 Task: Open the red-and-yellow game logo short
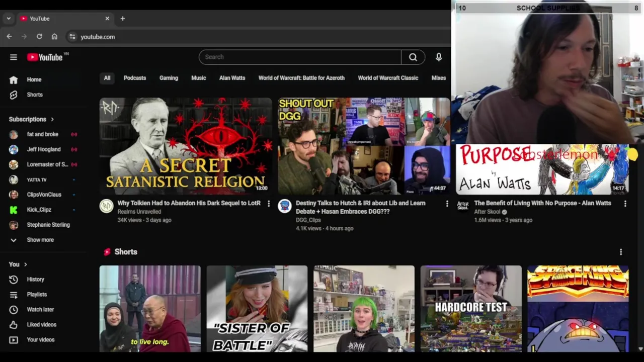click(x=578, y=309)
